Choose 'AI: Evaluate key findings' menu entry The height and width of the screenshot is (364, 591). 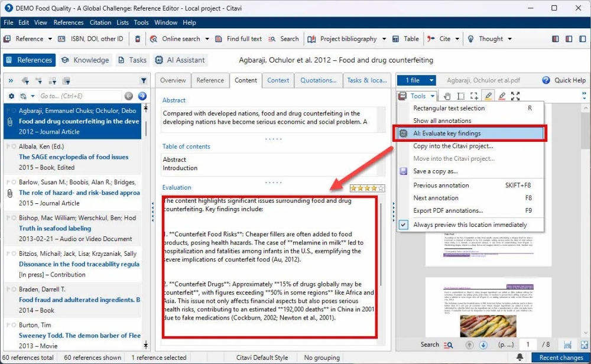click(x=447, y=134)
